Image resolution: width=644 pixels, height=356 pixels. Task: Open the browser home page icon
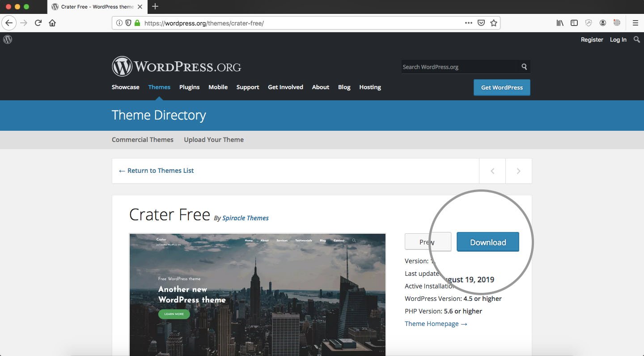pos(52,23)
